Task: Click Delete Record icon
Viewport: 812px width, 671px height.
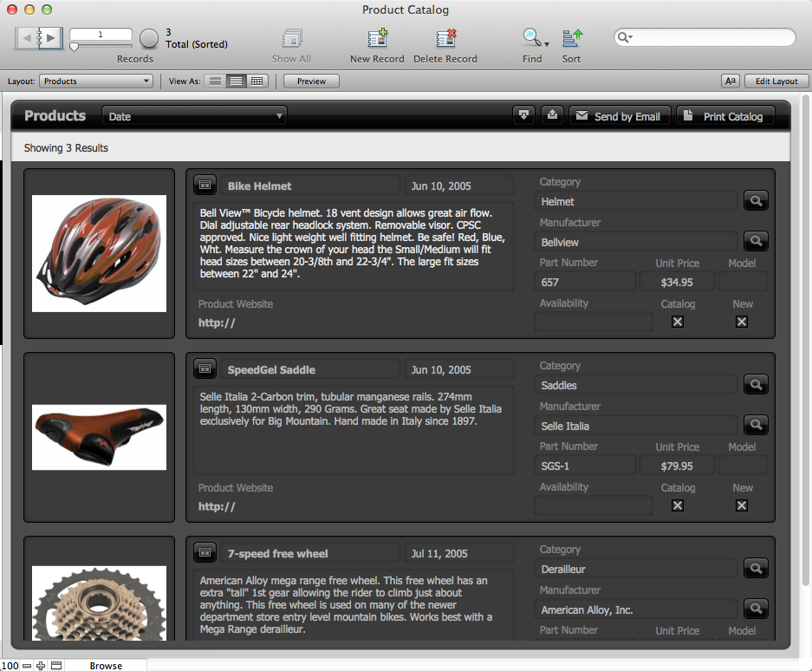Action: [445, 38]
